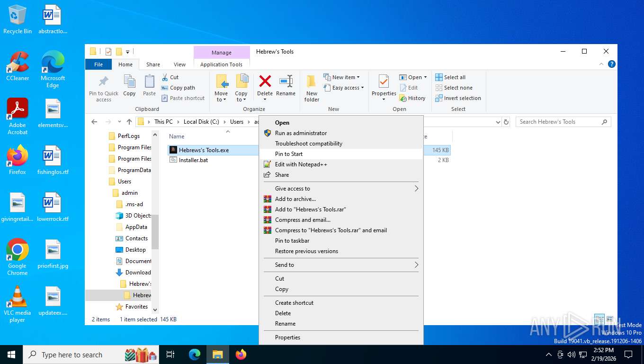Image resolution: width=644 pixels, height=364 pixels.
Task: Click History in ribbon Open group
Action: coord(412,98)
